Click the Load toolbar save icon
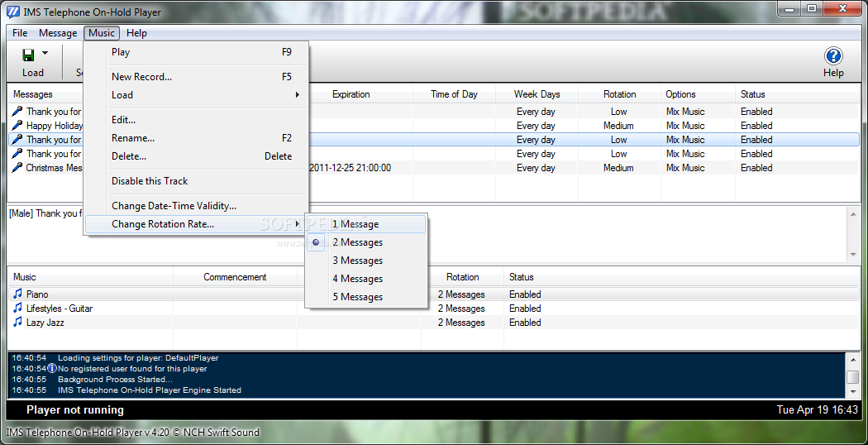868x445 pixels. [28, 55]
